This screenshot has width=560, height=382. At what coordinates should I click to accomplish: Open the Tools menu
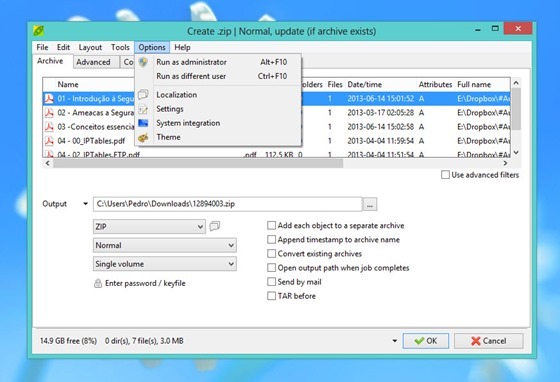[x=120, y=47]
